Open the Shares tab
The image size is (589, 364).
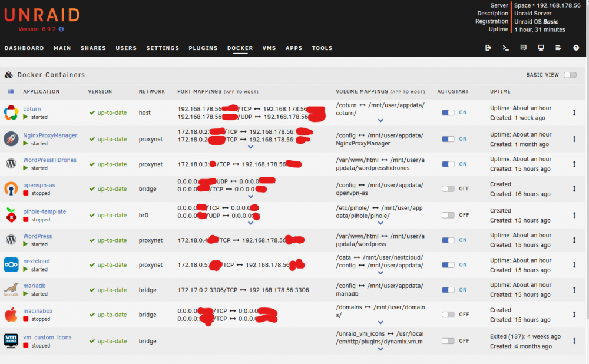coord(93,48)
